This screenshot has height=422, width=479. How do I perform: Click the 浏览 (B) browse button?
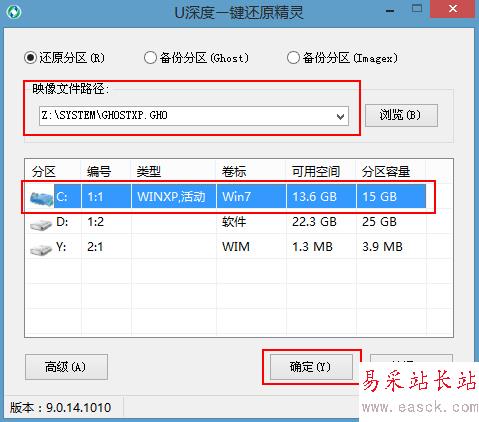[x=401, y=115]
